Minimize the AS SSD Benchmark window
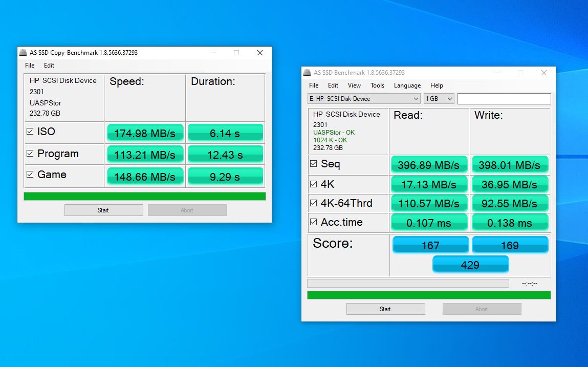The height and width of the screenshot is (367, 588). click(x=496, y=73)
